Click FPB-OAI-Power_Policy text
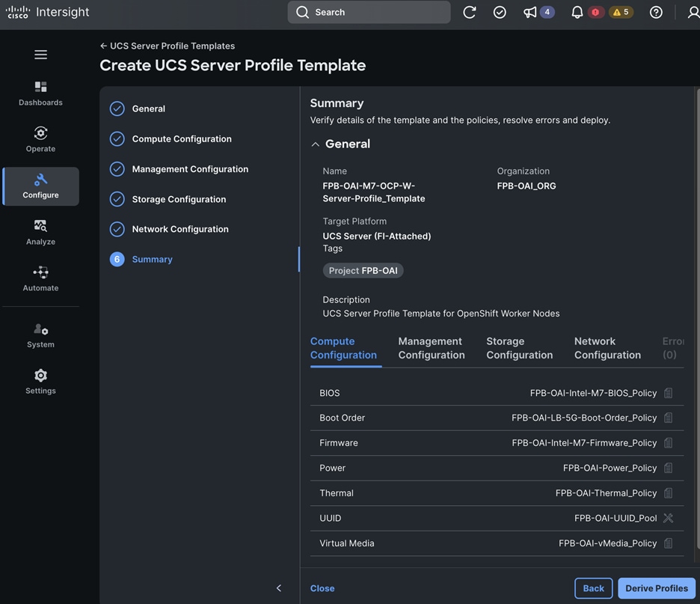Viewport: 700px width, 604px height. [610, 469]
